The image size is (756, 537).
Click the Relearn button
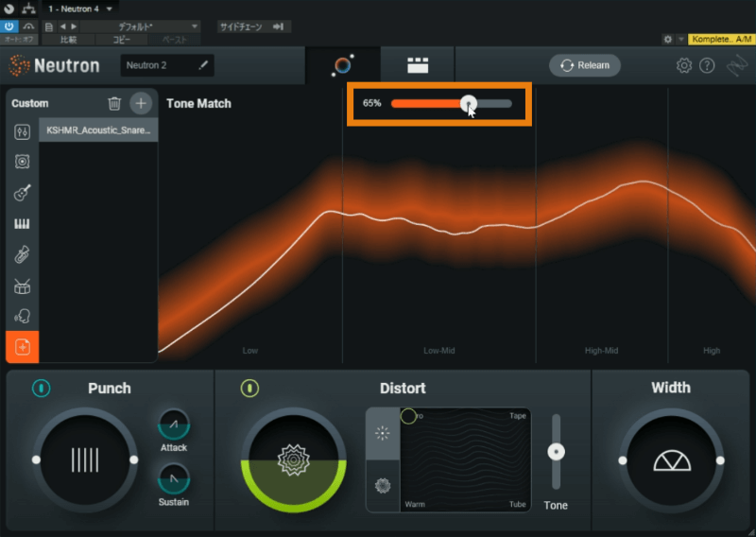click(x=584, y=65)
